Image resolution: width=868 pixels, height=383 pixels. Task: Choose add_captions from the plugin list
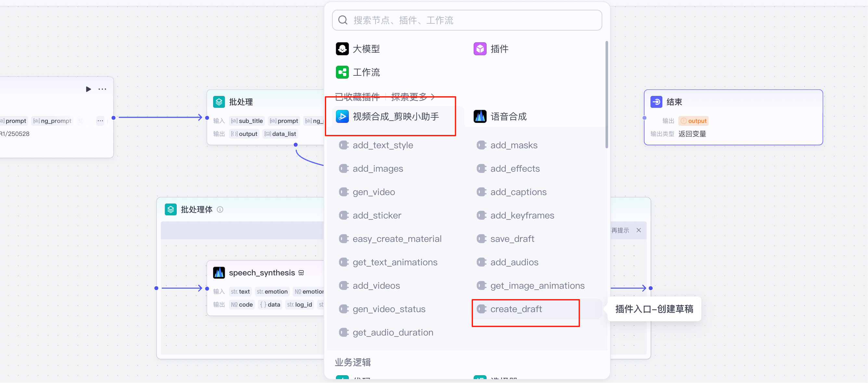518,192
